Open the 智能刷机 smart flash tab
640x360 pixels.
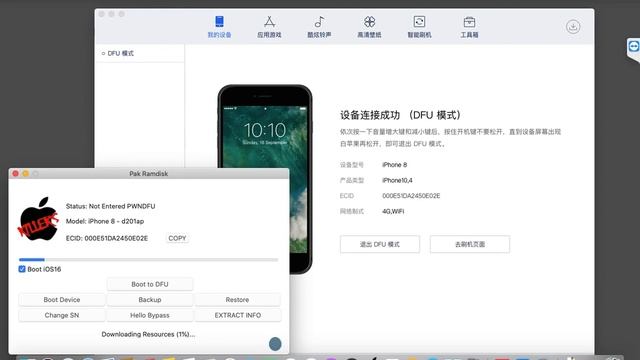(x=419, y=27)
